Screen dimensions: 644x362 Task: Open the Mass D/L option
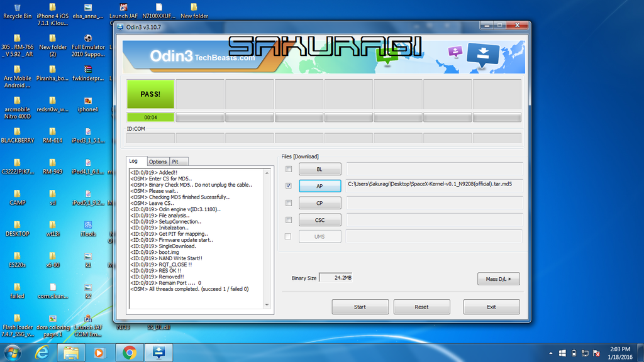[x=498, y=278]
